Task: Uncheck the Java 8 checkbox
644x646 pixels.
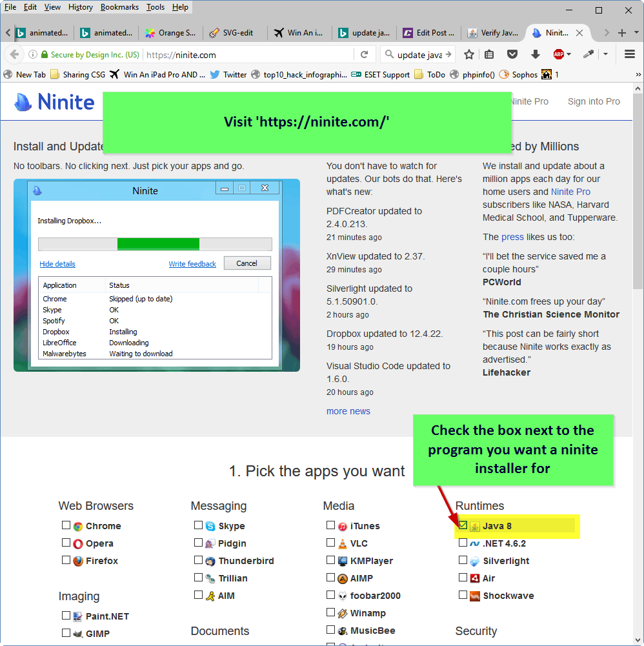Action: (x=463, y=525)
